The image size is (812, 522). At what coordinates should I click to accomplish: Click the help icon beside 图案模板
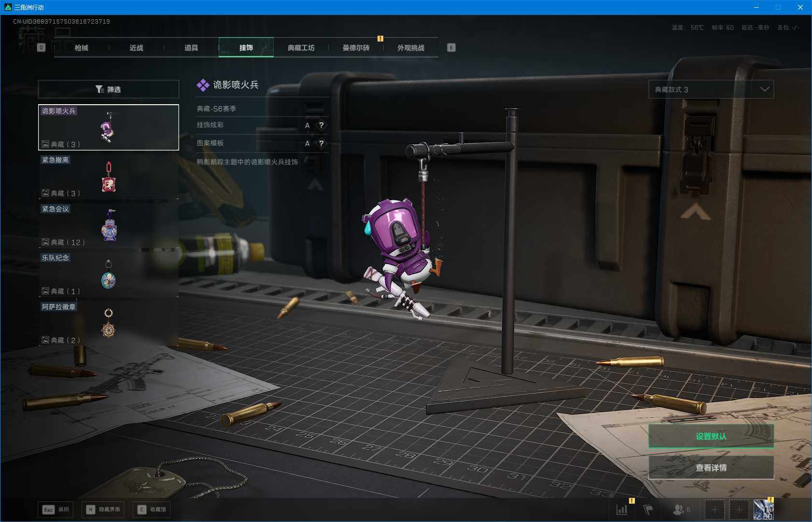click(321, 143)
